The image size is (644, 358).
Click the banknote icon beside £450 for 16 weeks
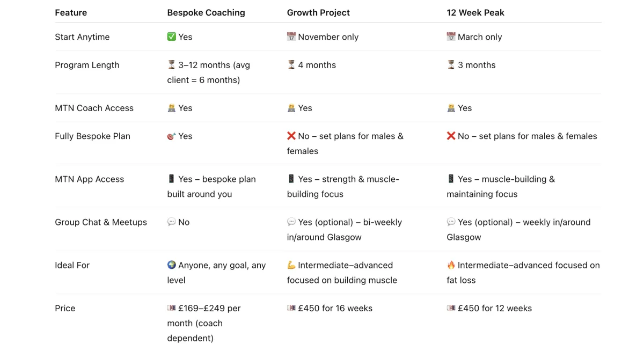pos(291,308)
